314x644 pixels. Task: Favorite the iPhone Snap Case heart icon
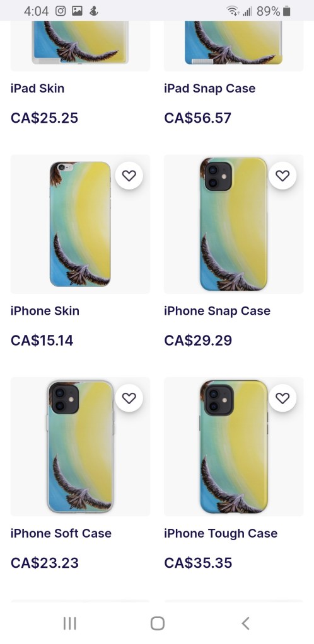point(282,176)
